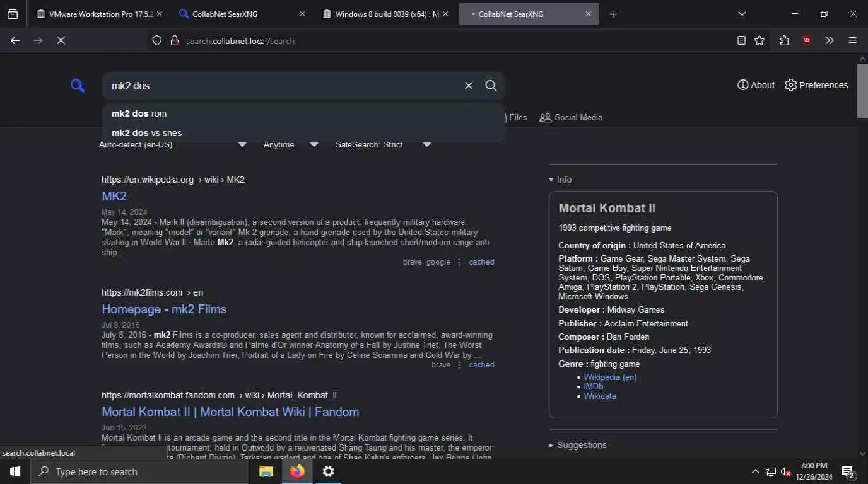Open the uBlock Origin extension icon

(x=807, y=40)
